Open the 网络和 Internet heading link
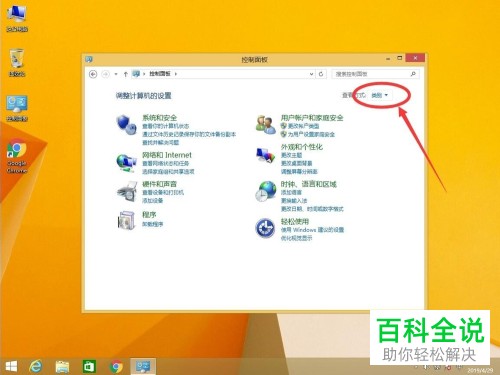Viewport: 500px width, 375px height. (x=167, y=155)
